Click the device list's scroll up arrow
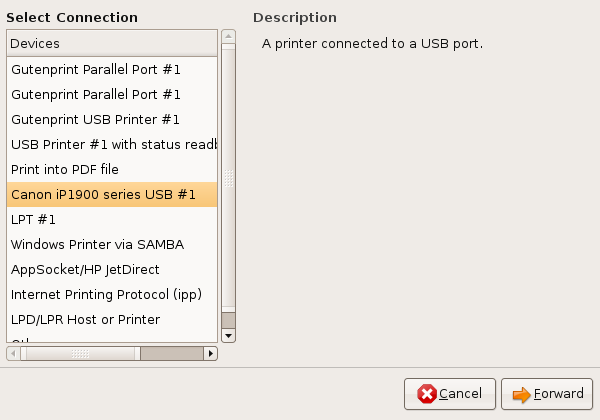Viewport: 600px width, 420px height. pos(228,37)
